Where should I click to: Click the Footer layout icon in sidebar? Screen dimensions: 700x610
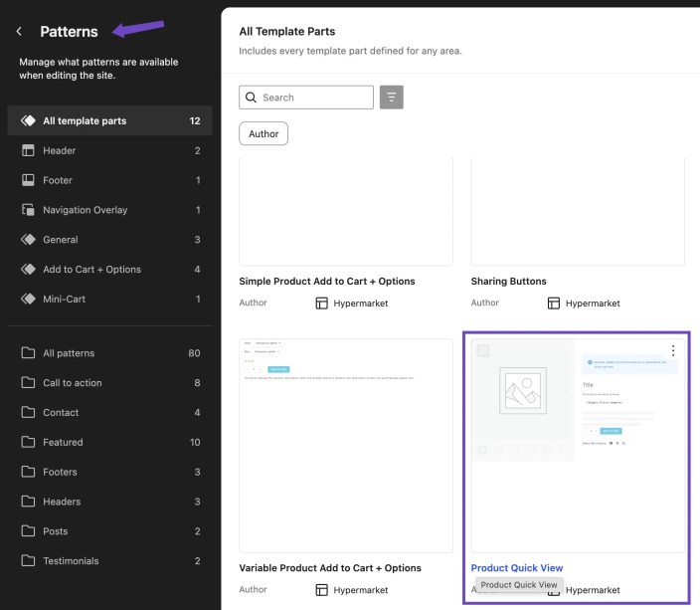pos(28,180)
